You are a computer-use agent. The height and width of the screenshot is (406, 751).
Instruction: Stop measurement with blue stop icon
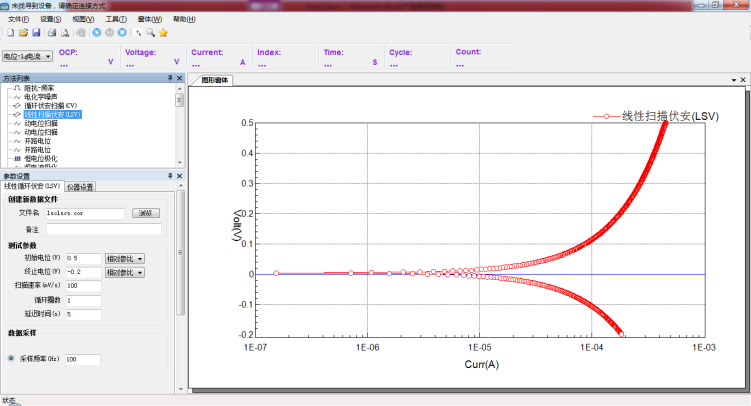122,33
